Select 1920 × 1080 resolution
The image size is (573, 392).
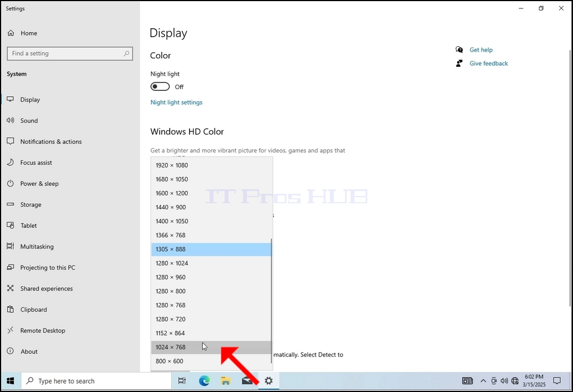pyautogui.click(x=212, y=165)
